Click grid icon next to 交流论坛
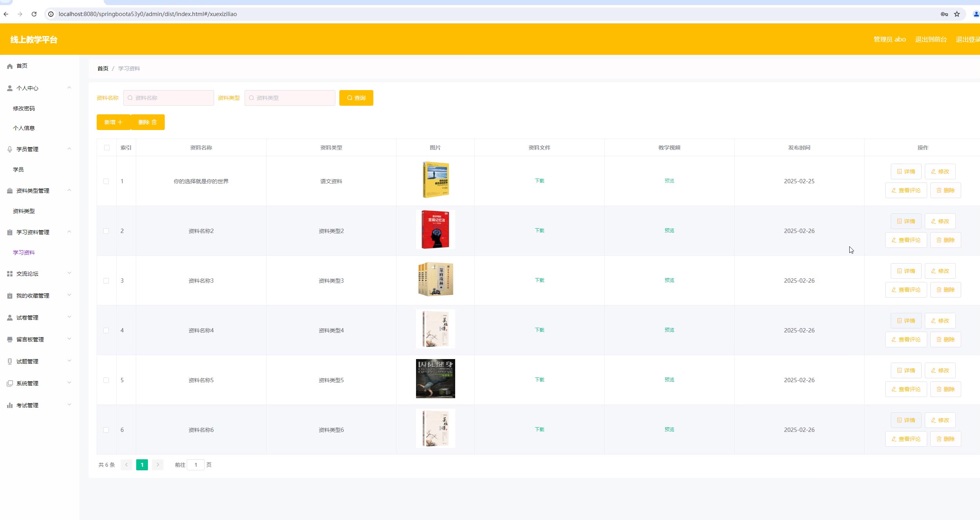 (x=10, y=274)
